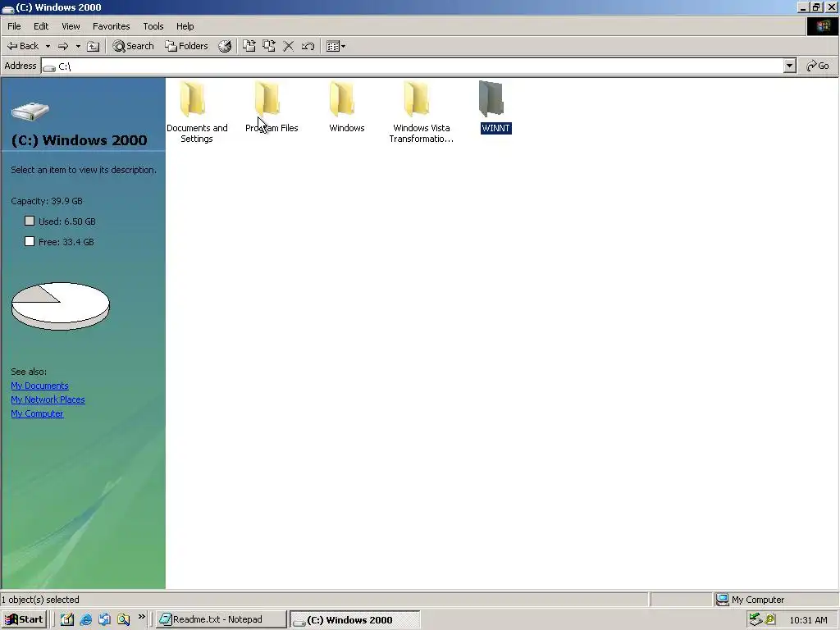Go back using the Back button
The width and height of the screenshot is (840, 630).
(22, 46)
